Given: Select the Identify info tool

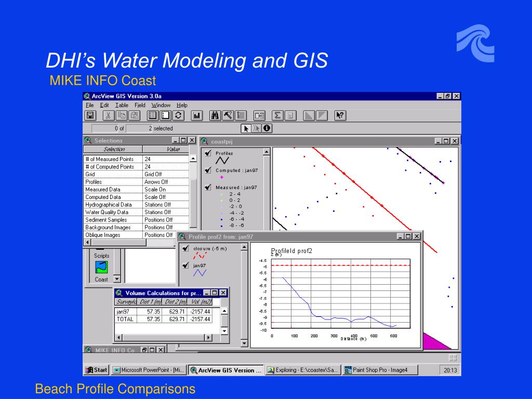Looking at the screenshot, I should pyautogui.click(x=267, y=129).
